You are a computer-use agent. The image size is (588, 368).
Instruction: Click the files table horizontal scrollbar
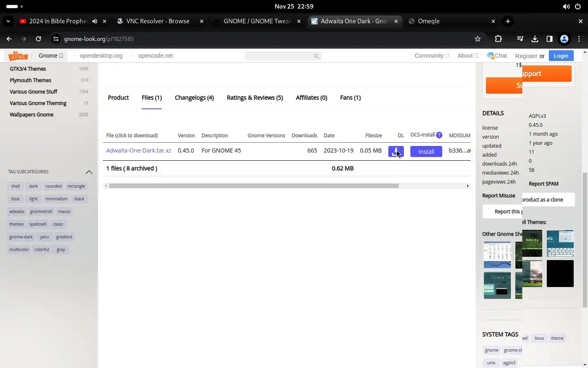coord(254,186)
